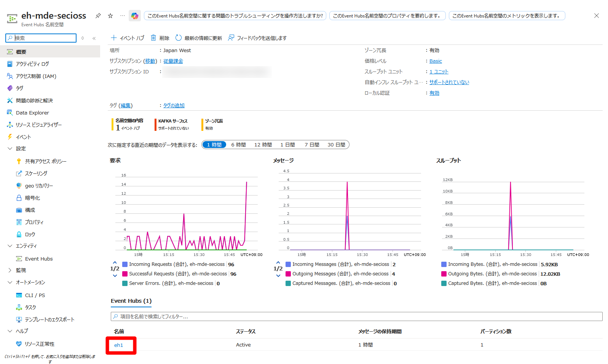Go to next legend page in 要求 chart
Image resolution: width=608 pixels, height=364 pixels.
tap(115, 275)
